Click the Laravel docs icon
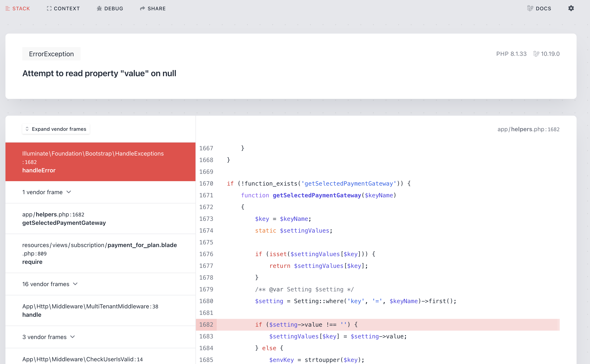 (x=530, y=8)
